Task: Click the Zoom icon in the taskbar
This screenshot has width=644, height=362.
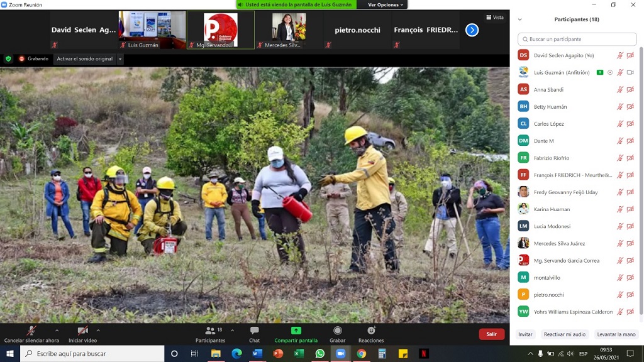Action: (x=340, y=353)
